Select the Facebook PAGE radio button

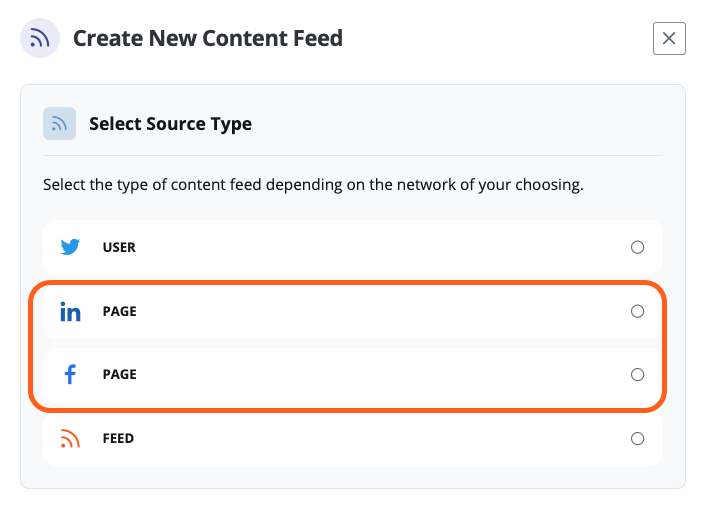click(638, 374)
